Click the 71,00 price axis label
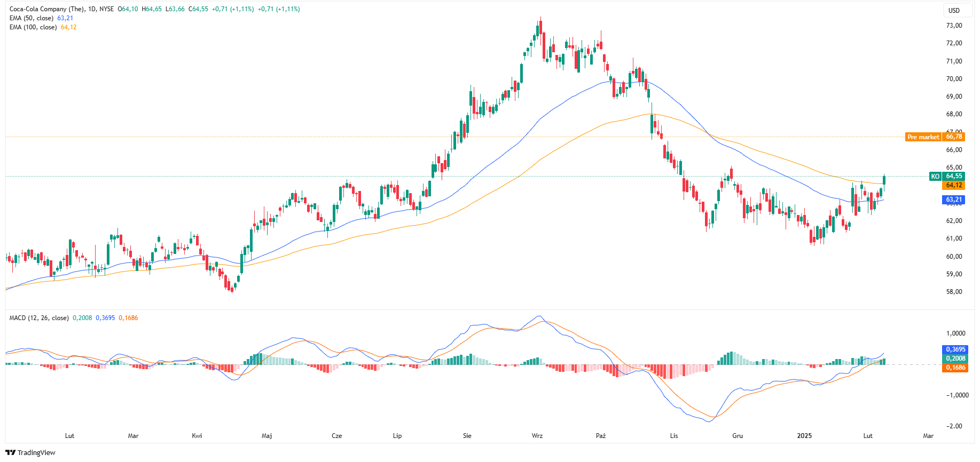 (954, 61)
